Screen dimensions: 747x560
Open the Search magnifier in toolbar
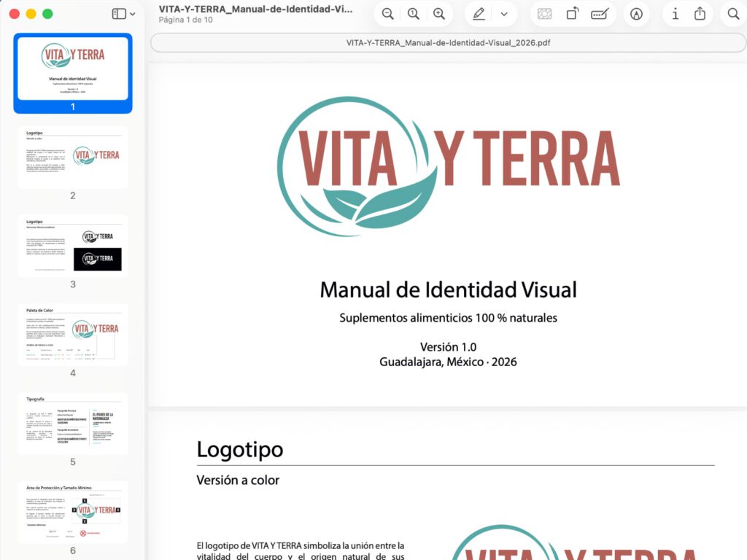tap(734, 15)
